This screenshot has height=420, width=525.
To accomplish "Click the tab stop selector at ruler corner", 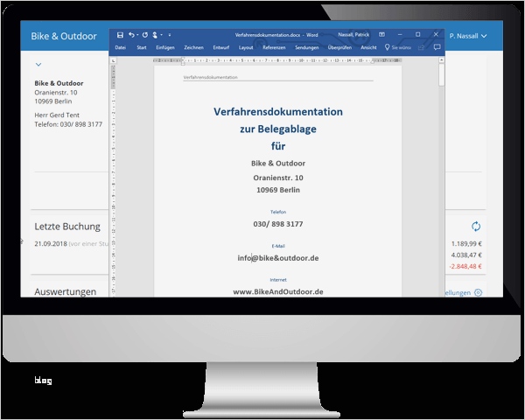I will pyautogui.click(x=114, y=60).
